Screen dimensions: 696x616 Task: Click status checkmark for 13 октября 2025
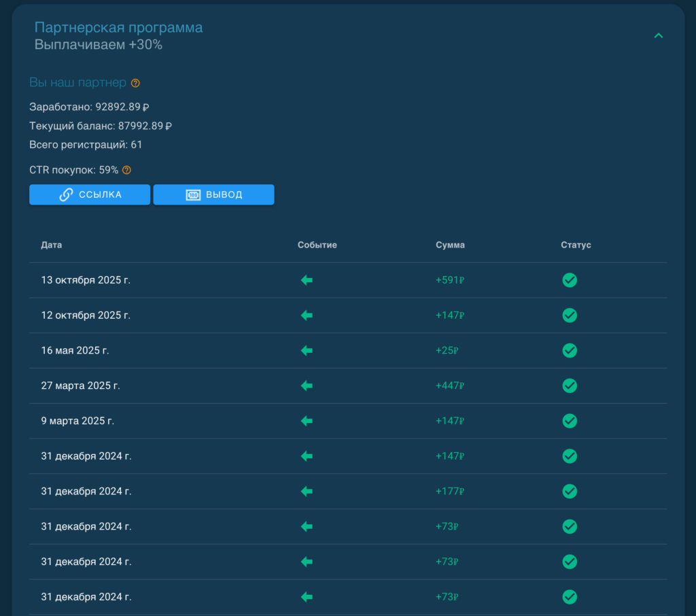[x=570, y=280]
